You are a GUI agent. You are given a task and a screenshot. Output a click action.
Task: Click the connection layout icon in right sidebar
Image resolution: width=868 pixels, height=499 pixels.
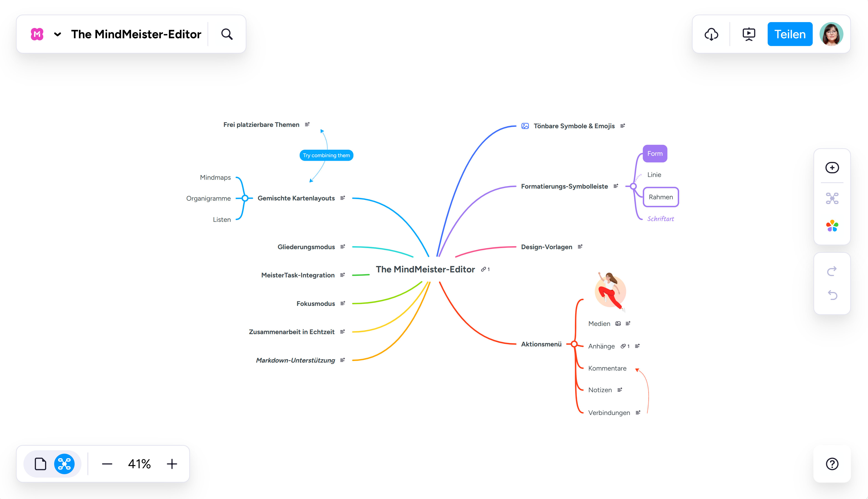tap(832, 198)
